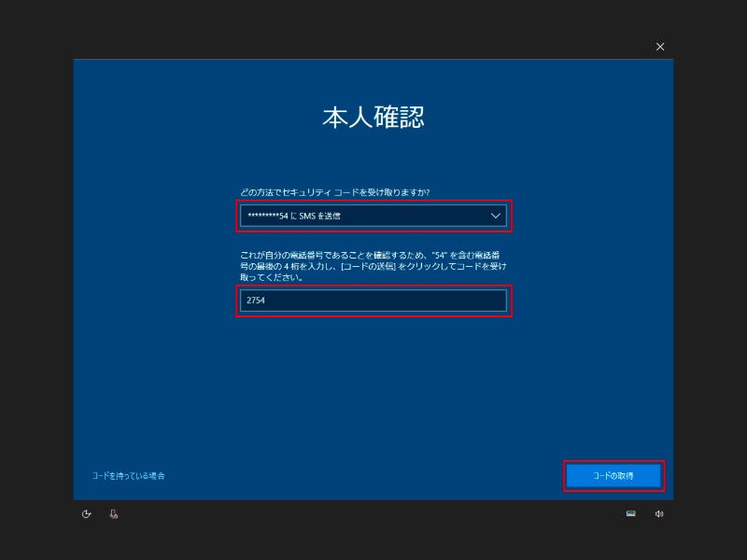Click the 'どの方法でセキュリティ コードを受け取りますか?' label
Image resolution: width=747 pixels, height=560 pixels.
coord(341,192)
